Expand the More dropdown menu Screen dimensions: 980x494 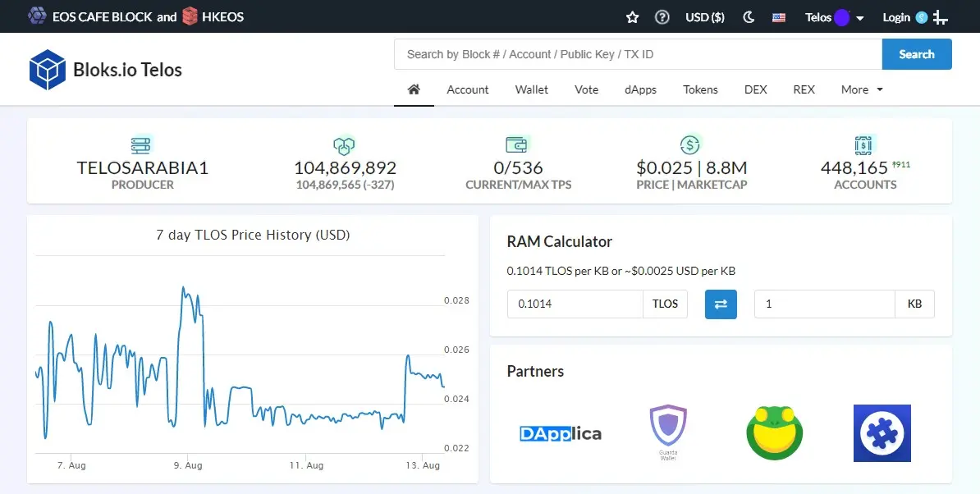click(862, 89)
